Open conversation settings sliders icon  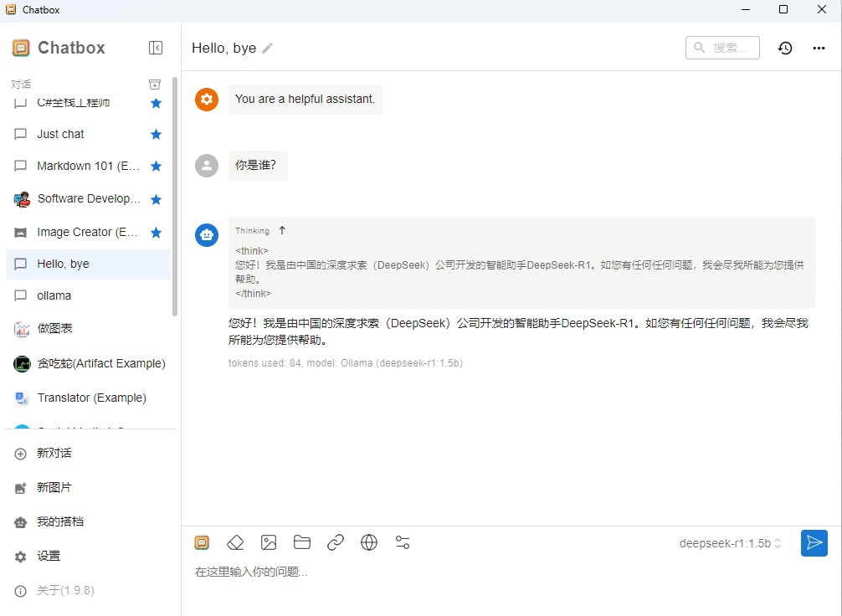tap(403, 542)
